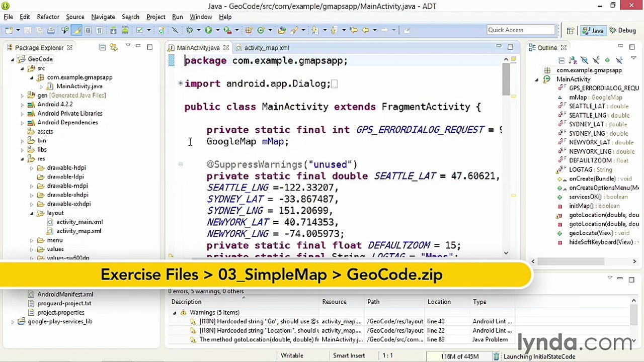The height and width of the screenshot is (362, 644).
Task: Open the Android Virtual Device Manager icon
Action: tap(125, 30)
